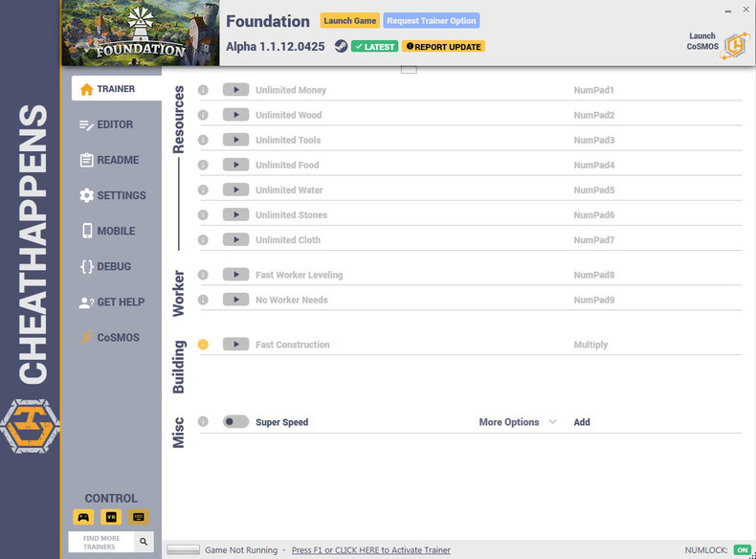The image size is (756, 559).
Task: Click info icon for Unlimited Wood
Action: click(203, 115)
